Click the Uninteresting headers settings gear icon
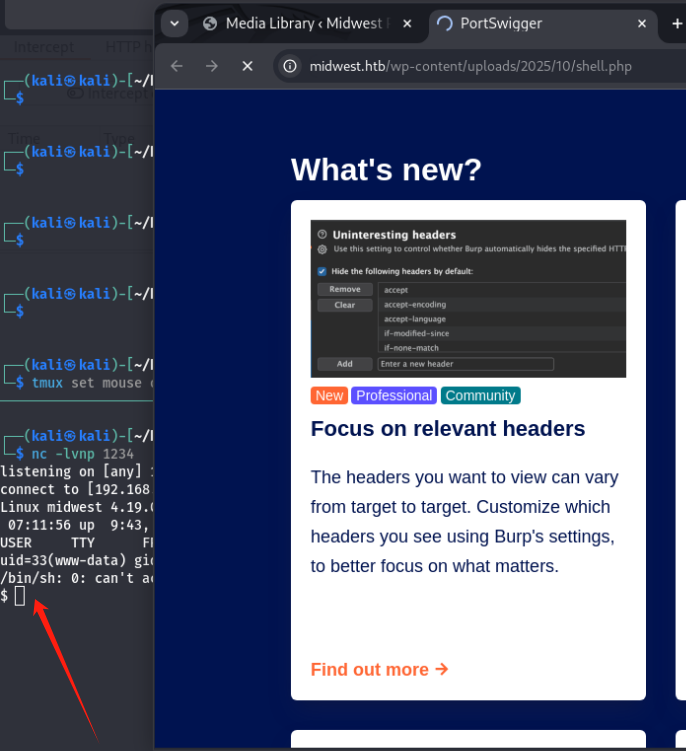This screenshot has width=686, height=751. 322,249
